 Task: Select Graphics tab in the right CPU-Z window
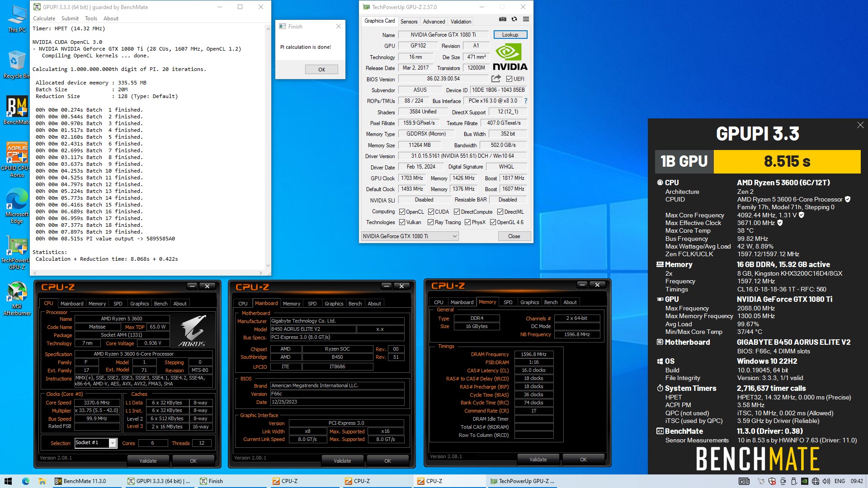pos(529,302)
